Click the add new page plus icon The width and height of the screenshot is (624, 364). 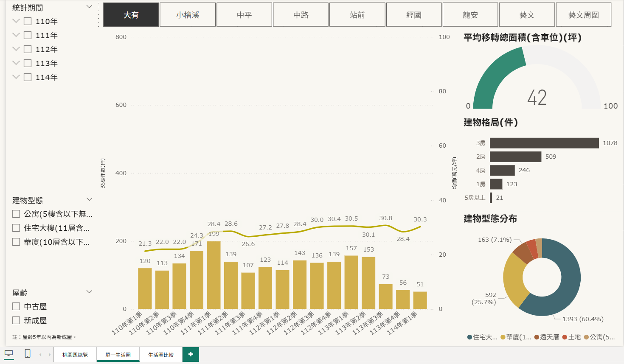(x=191, y=354)
